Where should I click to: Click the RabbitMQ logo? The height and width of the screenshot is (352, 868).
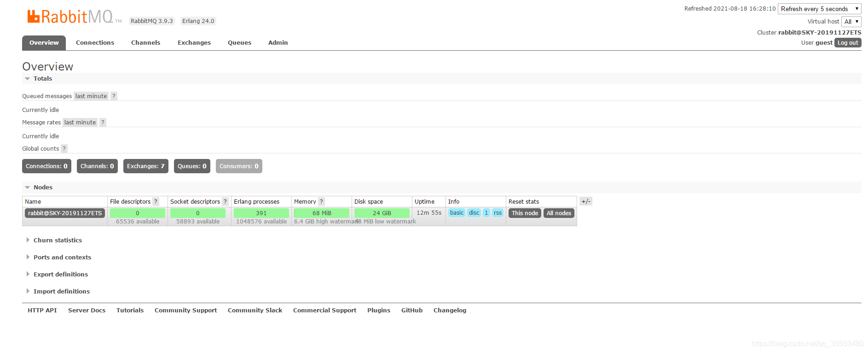coord(74,17)
